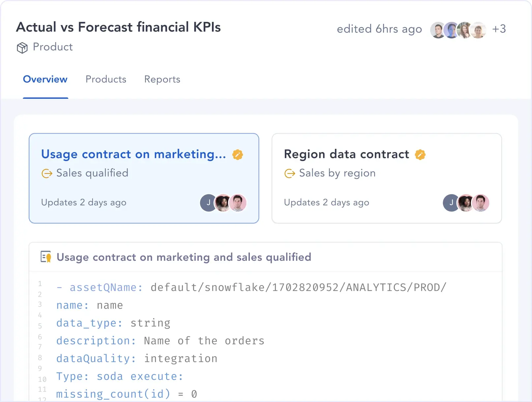This screenshot has height=402, width=532.
Task: Click verified badge beside Region data contract
Action: click(420, 154)
